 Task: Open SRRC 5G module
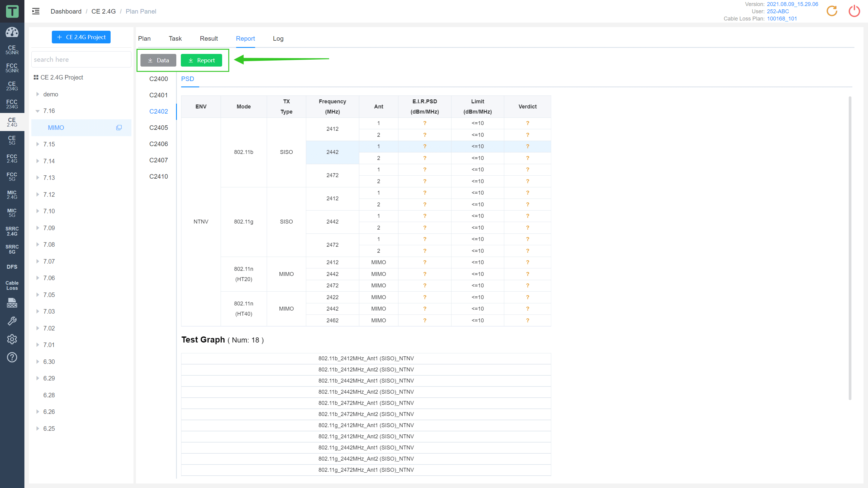12,249
